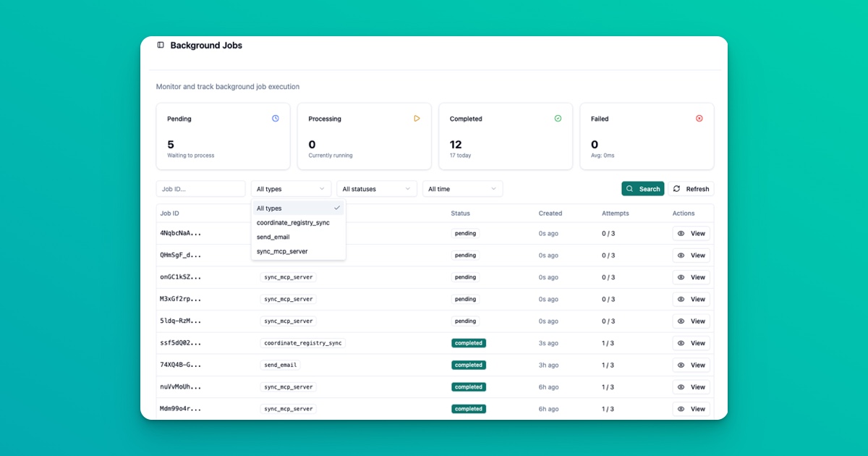The height and width of the screenshot is (456, 868).
Task: Open the All statuses dropdown
Action: pyautogui.click(x=376, y=188)
